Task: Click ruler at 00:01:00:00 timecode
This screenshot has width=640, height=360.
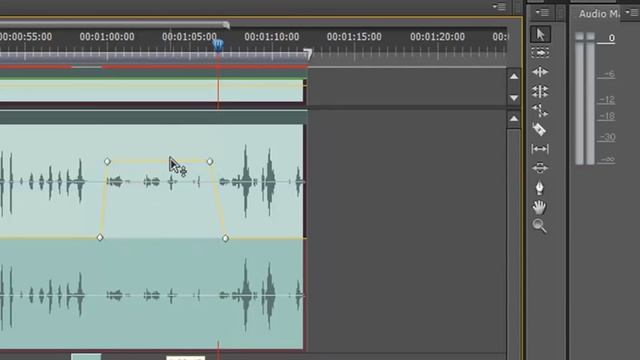Action: pyautogui.click(x=107, y=37)
